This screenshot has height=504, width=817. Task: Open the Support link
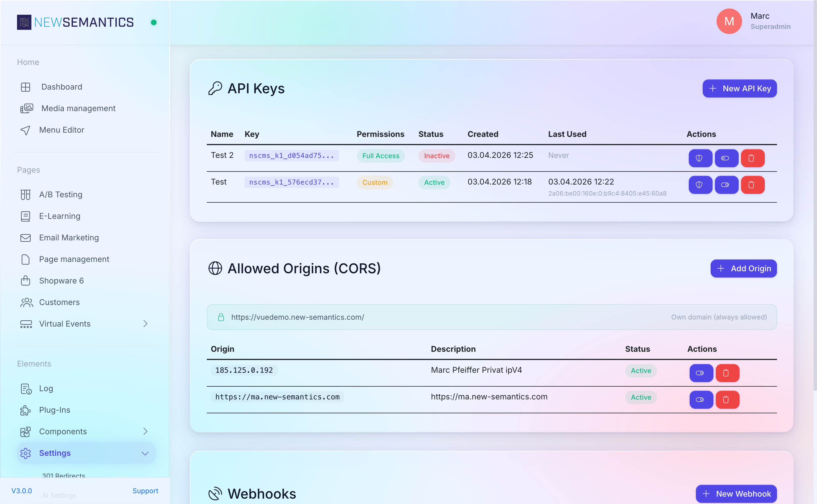click(x=145, y=491)
